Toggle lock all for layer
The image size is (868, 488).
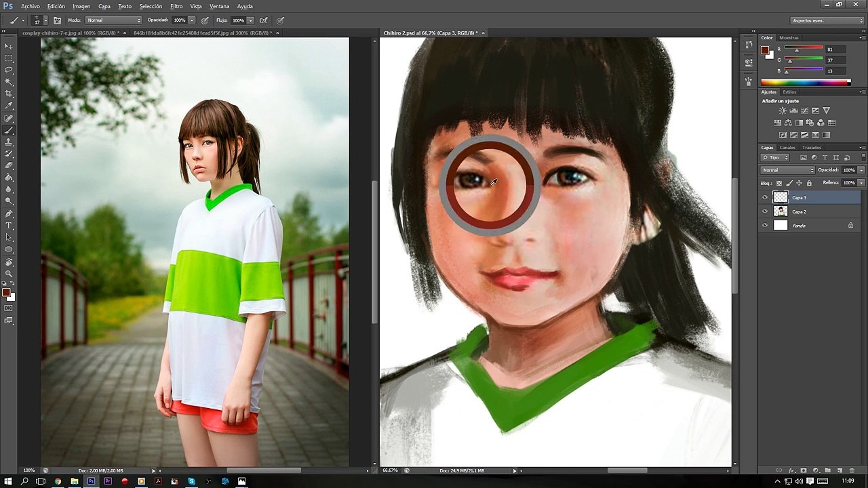tap(809, 183)
